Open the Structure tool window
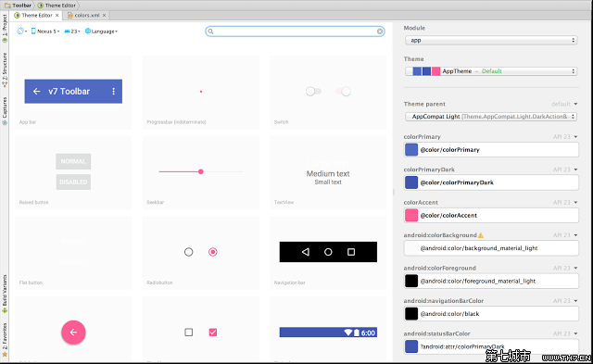 point(5,69)
